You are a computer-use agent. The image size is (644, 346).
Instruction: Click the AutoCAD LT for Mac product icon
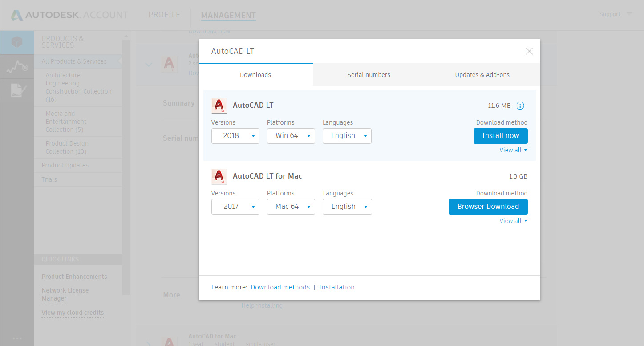(x=219, y=176)
